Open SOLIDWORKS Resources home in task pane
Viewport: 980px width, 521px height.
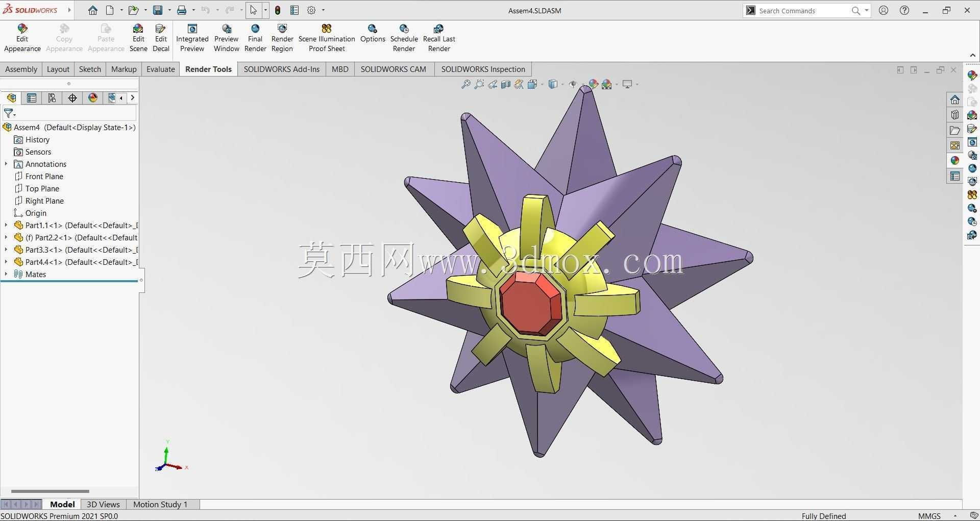(954, 100)
